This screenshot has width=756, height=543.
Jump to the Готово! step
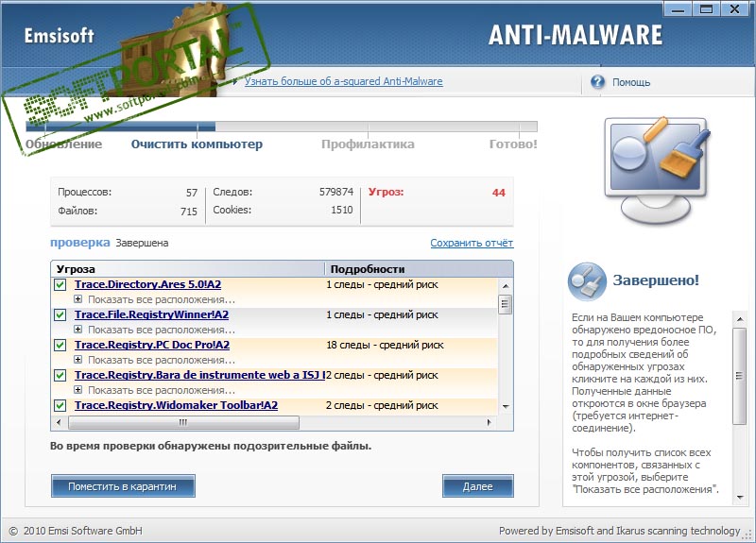click(513, 144)
